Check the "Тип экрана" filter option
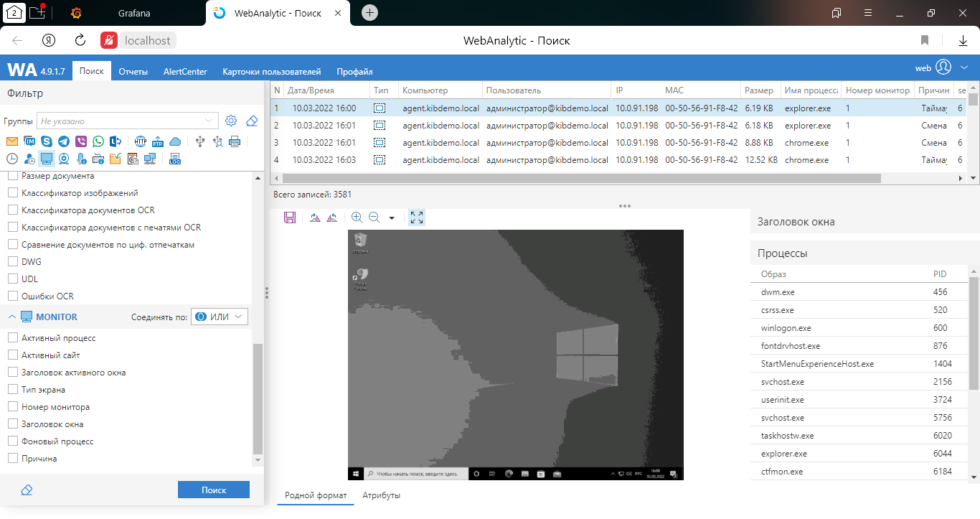The image size is (980, 519). (x=12, y=390)
